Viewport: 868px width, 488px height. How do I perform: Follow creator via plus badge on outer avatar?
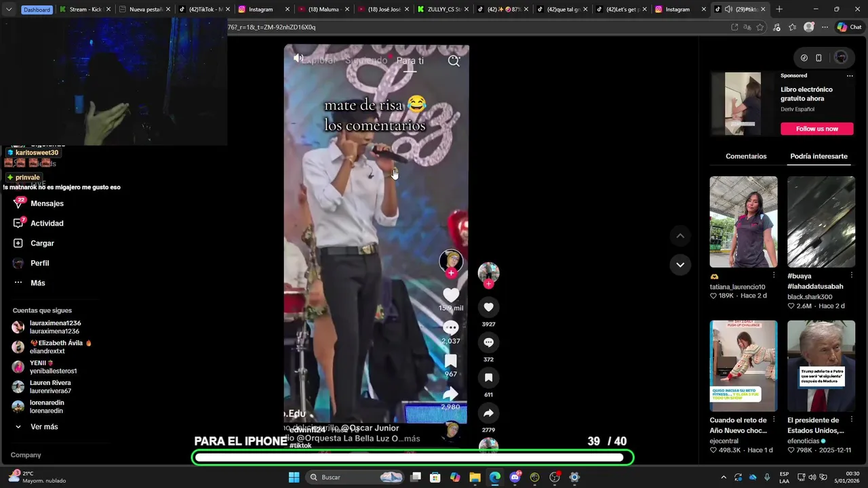tap(488, 284)
